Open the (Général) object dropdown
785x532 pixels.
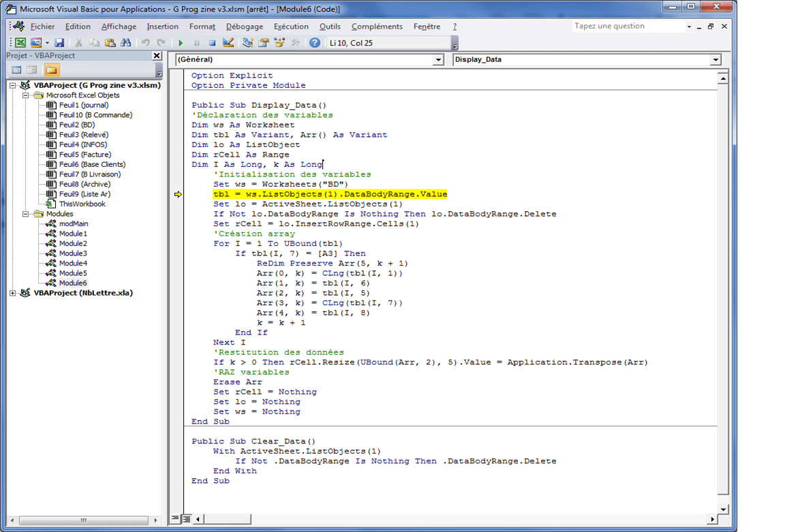(x=438, y=60)
